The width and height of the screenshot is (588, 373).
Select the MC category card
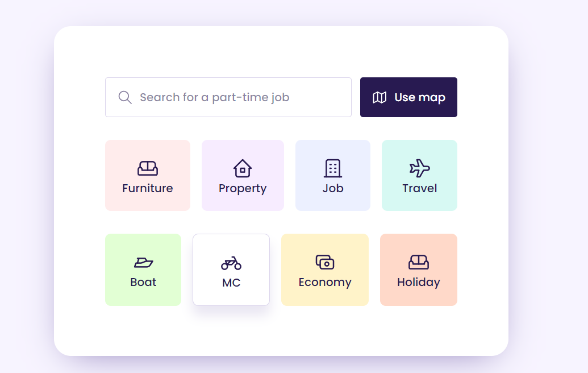pos(231,270)
